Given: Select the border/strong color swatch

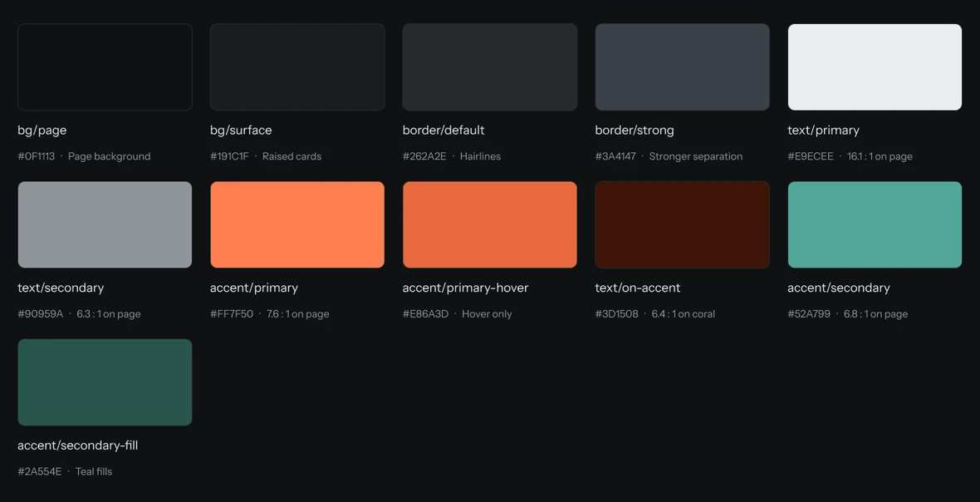Looking at the screenshot, I should pos(683,66).
